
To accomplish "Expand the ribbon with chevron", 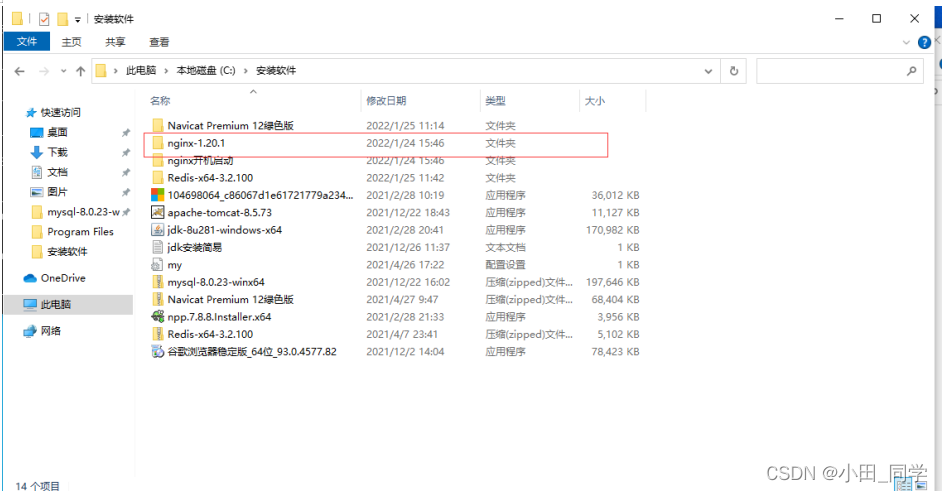I will click(907, 43).
